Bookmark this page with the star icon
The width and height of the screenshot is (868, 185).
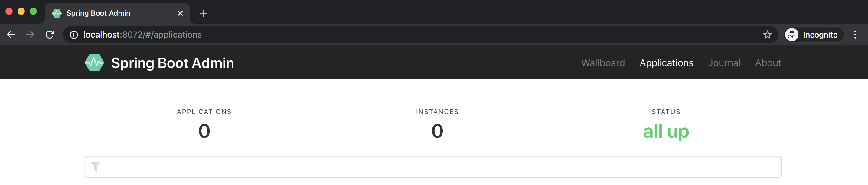pyautogui.click(x=767, y=35)
